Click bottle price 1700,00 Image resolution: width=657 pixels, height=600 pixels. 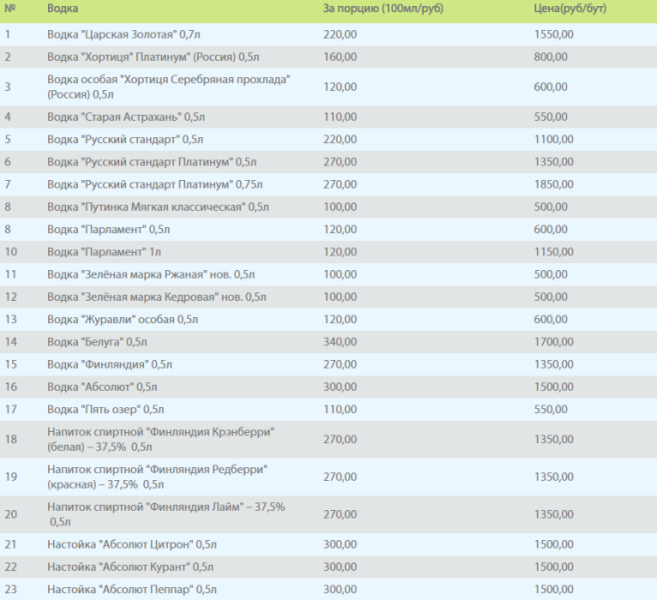[554, 342]
